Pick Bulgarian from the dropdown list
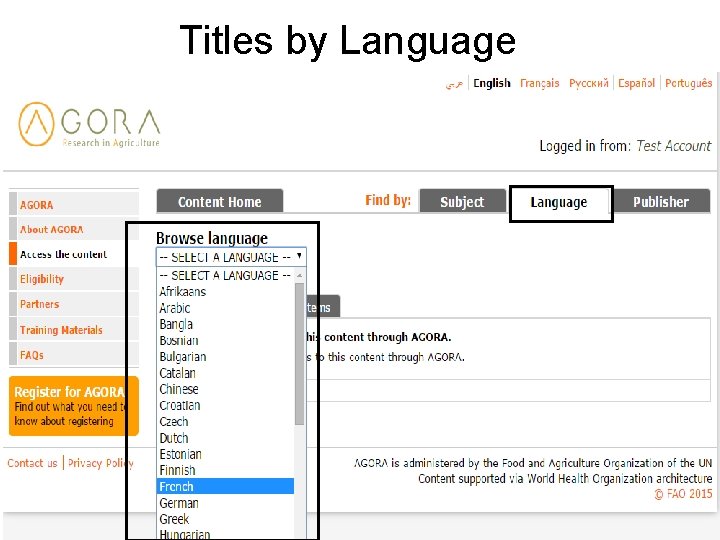 click(225, 357)
